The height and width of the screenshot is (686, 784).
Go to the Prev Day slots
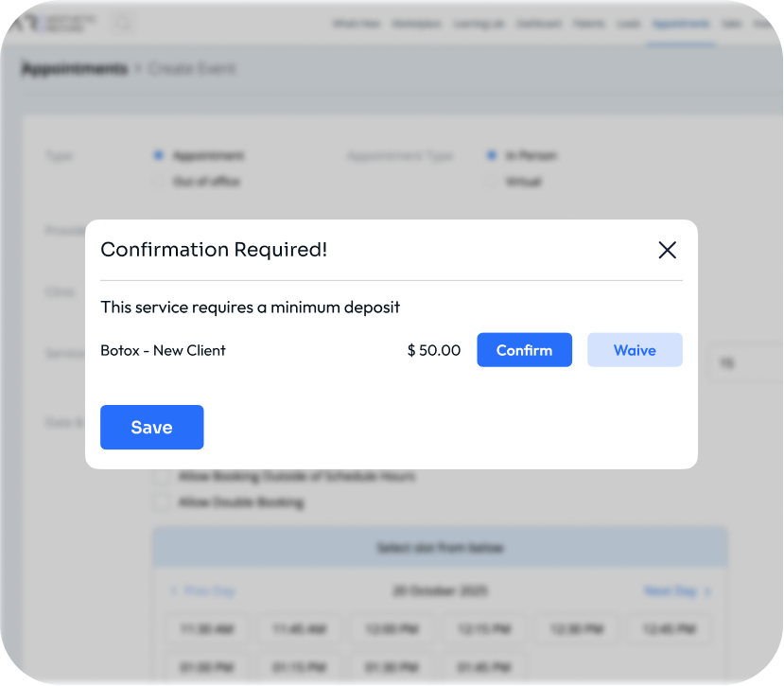(201, 591)
